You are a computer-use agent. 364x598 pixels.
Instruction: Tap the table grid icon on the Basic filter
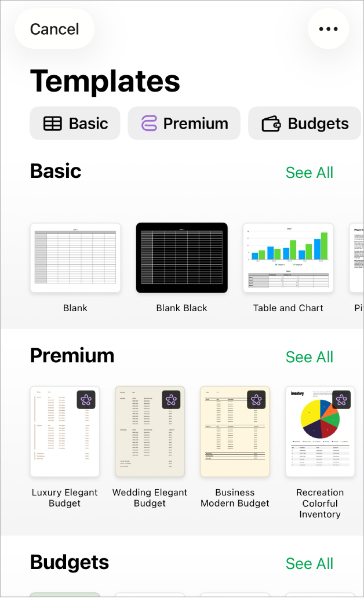click(x=53, y=123)
